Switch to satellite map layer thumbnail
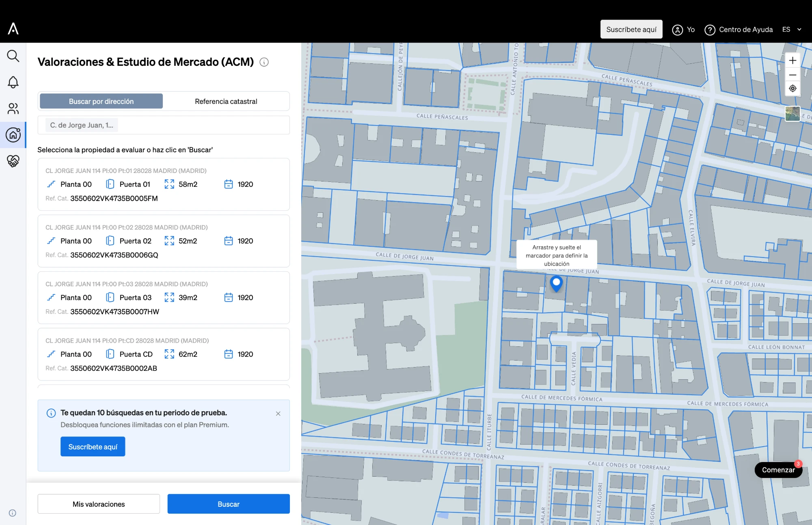 tap(793, 114)
